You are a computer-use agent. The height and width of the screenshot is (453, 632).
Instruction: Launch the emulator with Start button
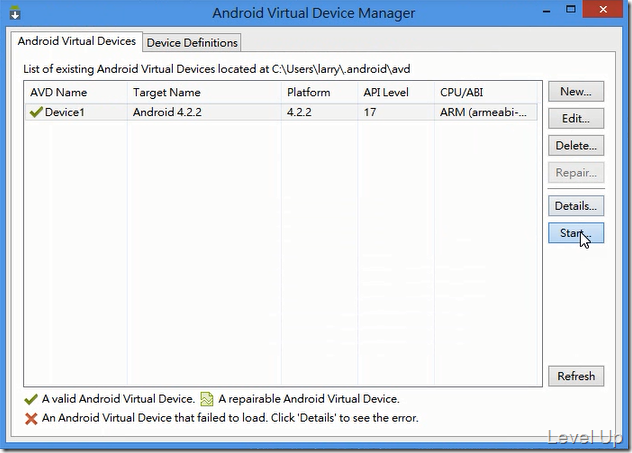click(576, 233)
